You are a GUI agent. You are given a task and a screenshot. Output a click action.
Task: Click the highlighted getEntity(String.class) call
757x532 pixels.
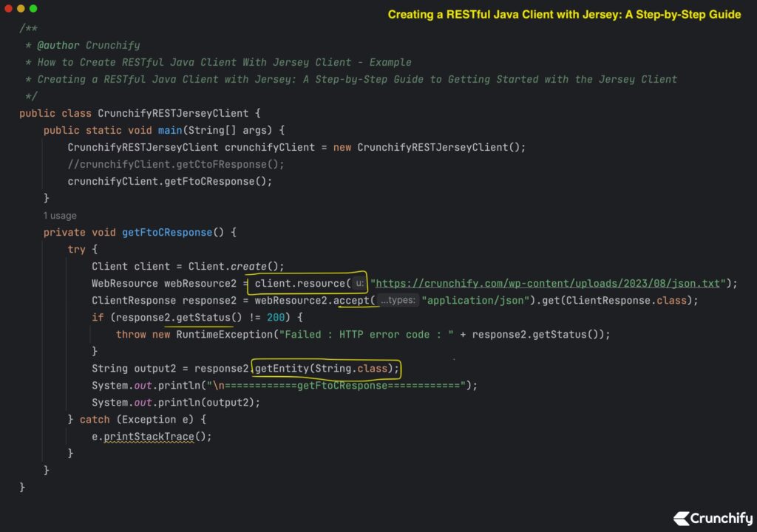tap(325, 368)
